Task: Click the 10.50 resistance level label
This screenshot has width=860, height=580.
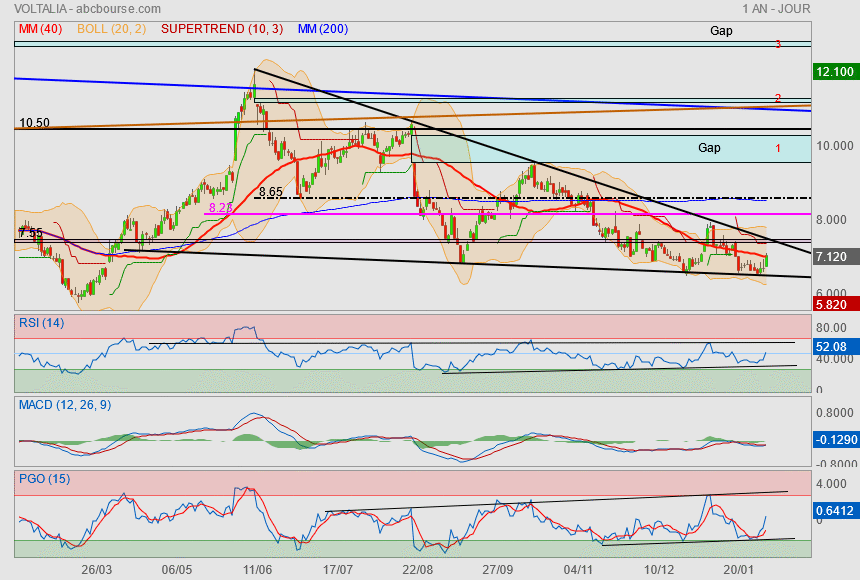Action: click(x=34, y=123)
